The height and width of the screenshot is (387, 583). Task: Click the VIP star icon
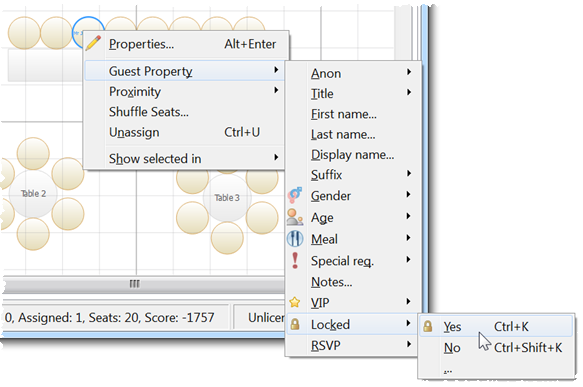click(x=295, y=302)
